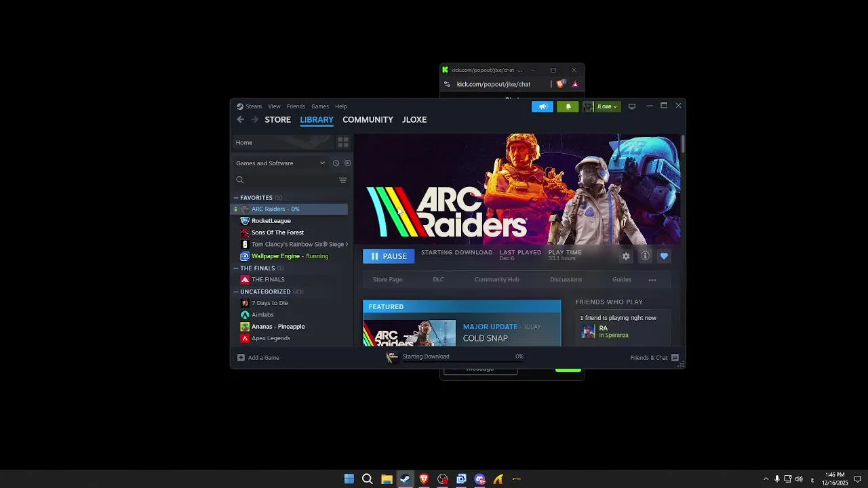
Task: Open the Friends menu
Action: tap(296, 106)
